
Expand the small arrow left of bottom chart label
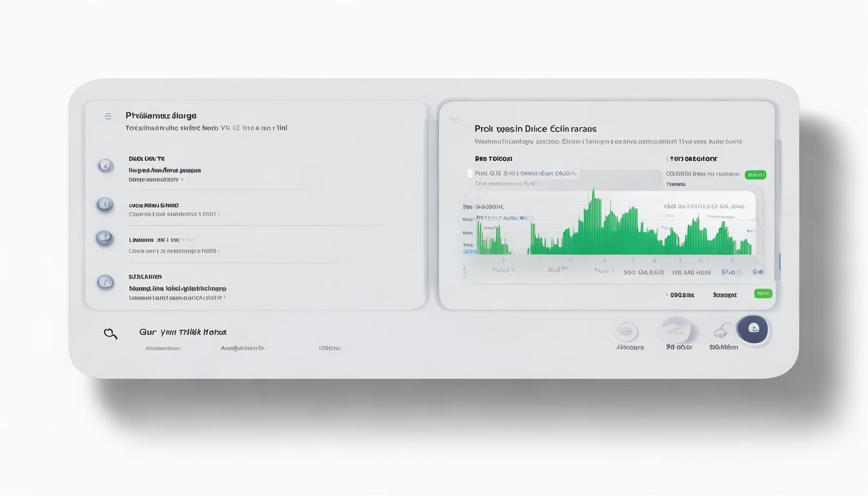pyautogui.click(x=667, y=295)
